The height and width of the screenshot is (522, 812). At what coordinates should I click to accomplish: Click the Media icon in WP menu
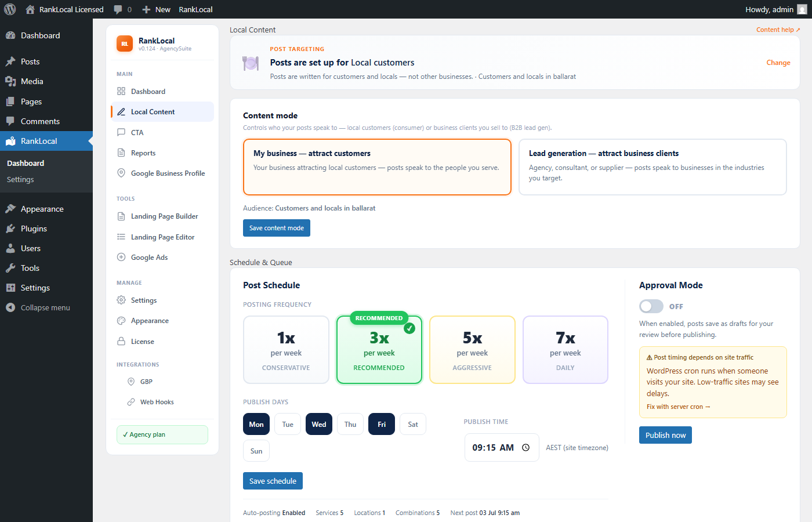click(10, 81)
